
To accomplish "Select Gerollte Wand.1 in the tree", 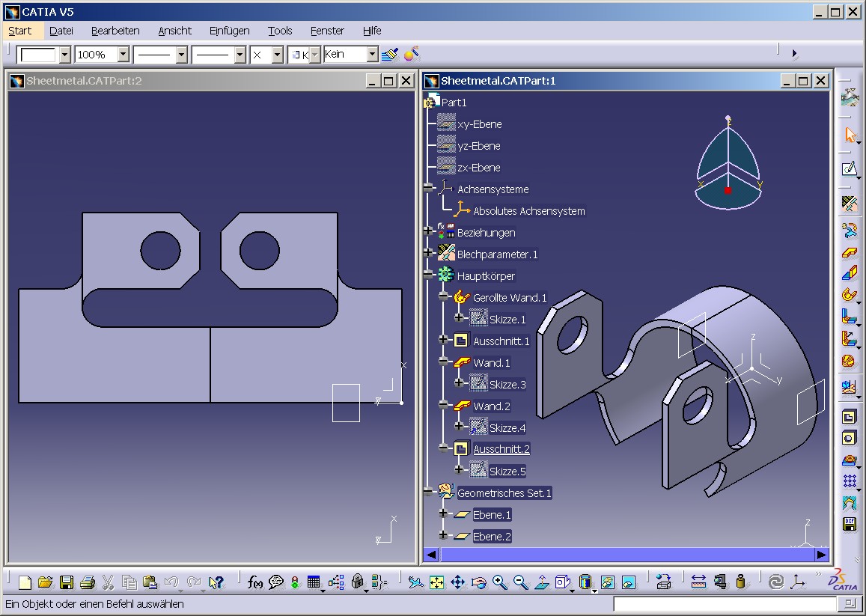I will pyautogui.click(x=510, y=298).
